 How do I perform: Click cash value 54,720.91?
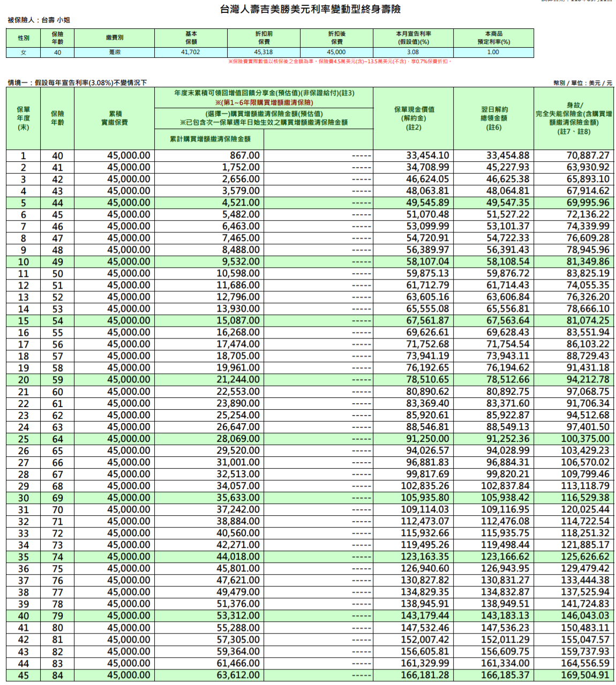pos(427,238)
